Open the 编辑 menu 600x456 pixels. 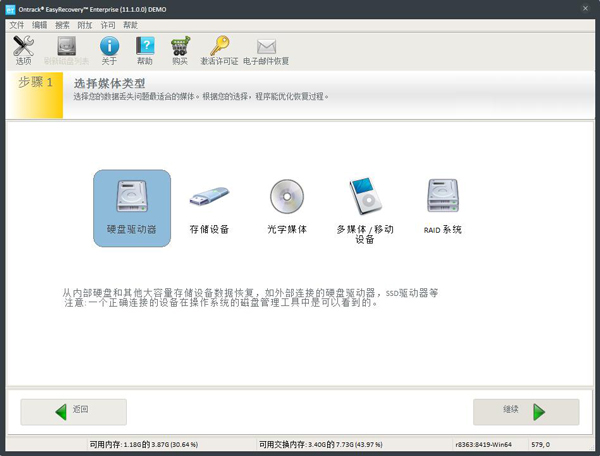point(39,25)
